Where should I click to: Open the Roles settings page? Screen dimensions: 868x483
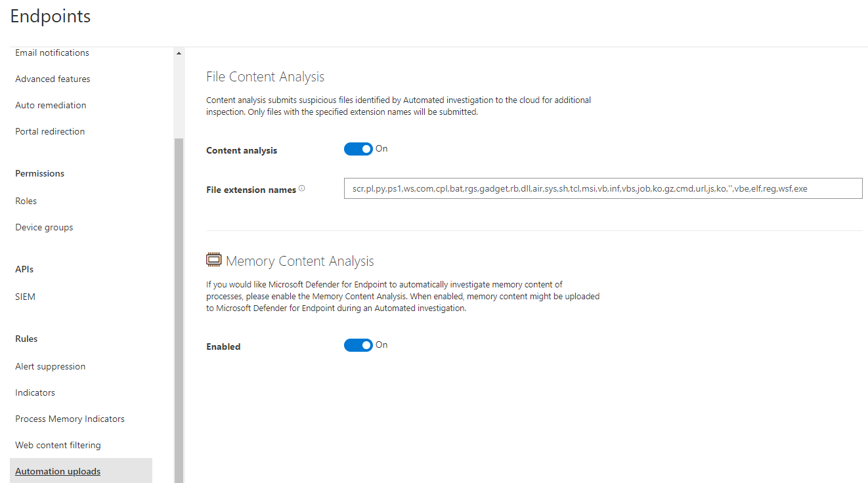click(x=26, y=201)
